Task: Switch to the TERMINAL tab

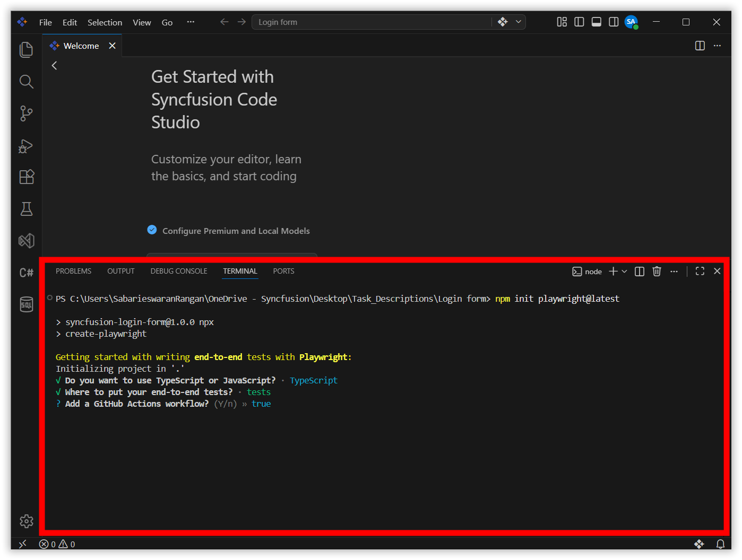Action: 240,271
